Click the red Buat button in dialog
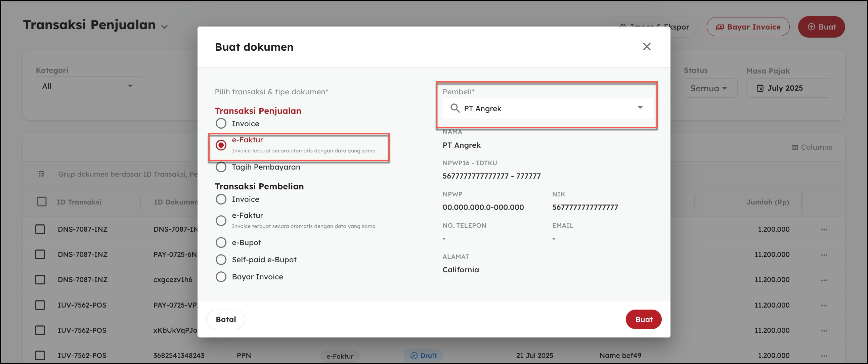Image resolution: width=868 pixels, height=364 pixels. 643,319
